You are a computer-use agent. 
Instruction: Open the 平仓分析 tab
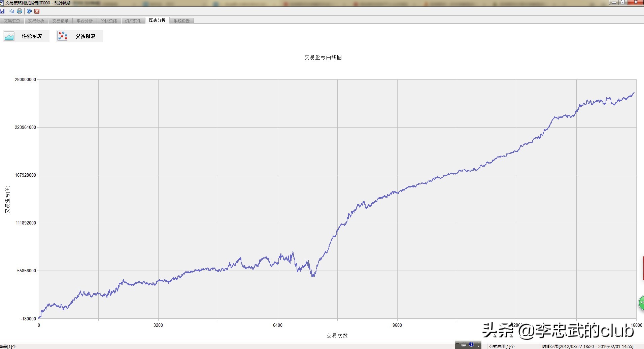pos(84,21)
